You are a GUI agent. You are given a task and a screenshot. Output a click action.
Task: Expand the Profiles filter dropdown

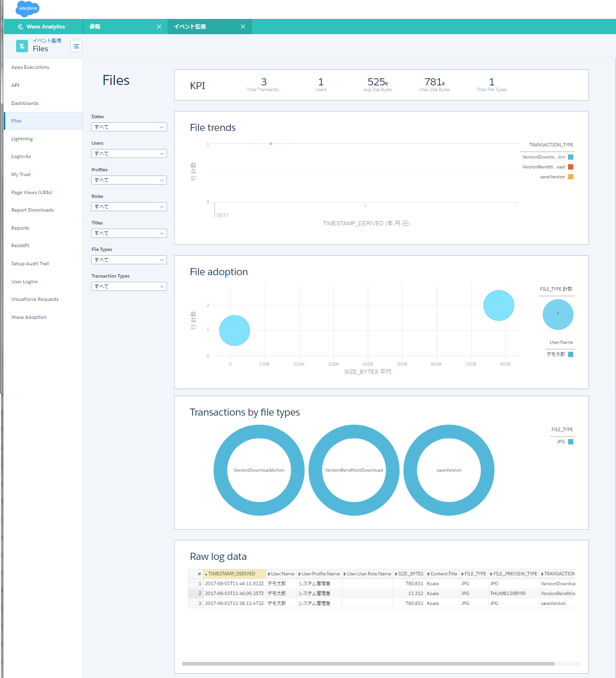point(129,180)
